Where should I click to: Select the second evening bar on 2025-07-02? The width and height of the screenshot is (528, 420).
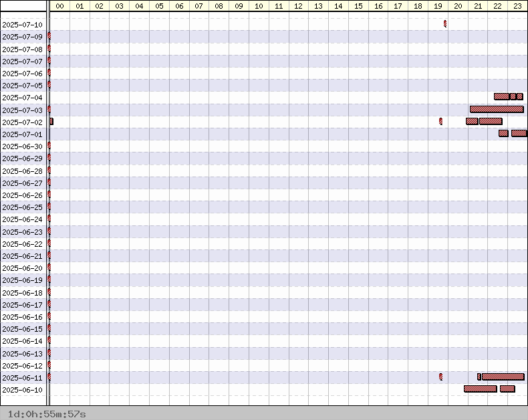pos(491,121)
